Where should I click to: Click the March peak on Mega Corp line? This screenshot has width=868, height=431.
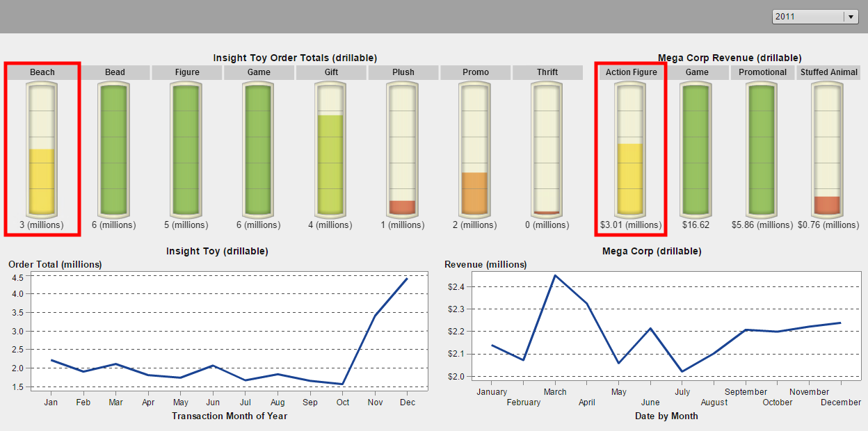555,275
